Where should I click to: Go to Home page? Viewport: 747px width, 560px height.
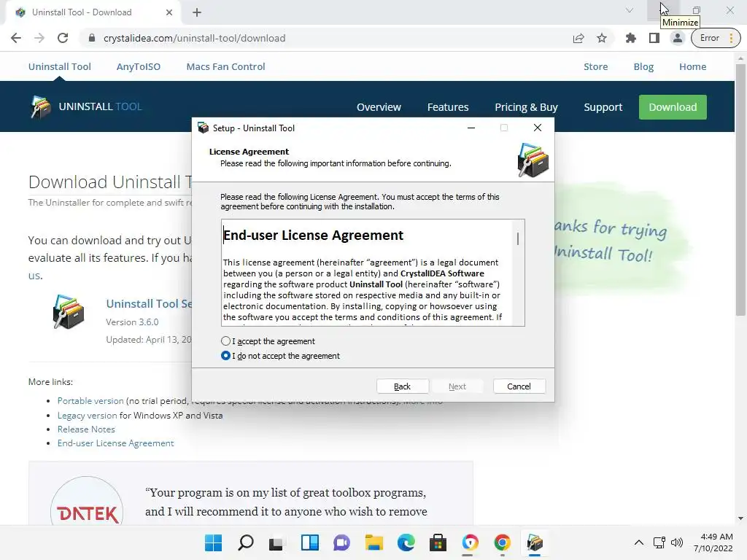[x=693, y=66]
